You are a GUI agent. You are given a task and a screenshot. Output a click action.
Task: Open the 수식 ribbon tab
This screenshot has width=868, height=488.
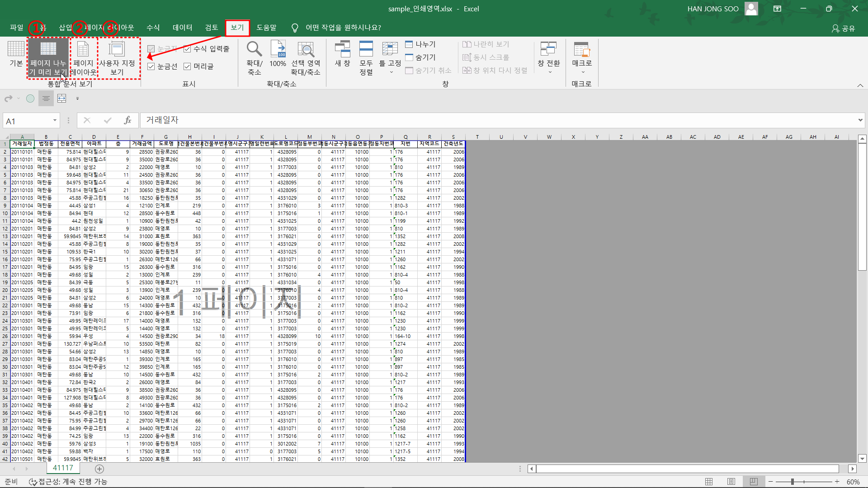pyautogui.click(x=153, y=28)
